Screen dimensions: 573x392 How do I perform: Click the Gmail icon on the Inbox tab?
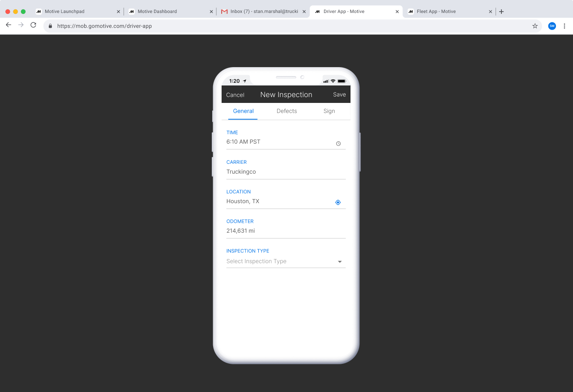click(224, 11)
